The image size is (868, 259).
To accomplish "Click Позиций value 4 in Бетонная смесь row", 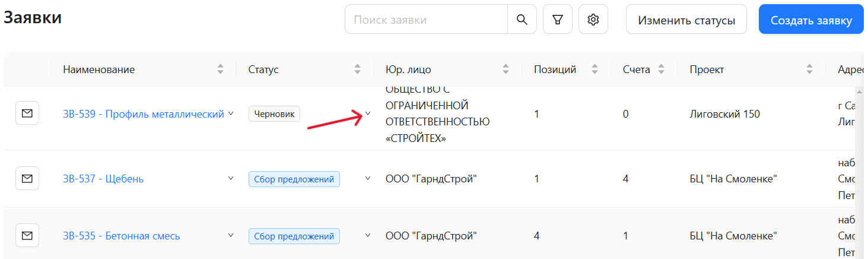I will (x=537, y=236).
